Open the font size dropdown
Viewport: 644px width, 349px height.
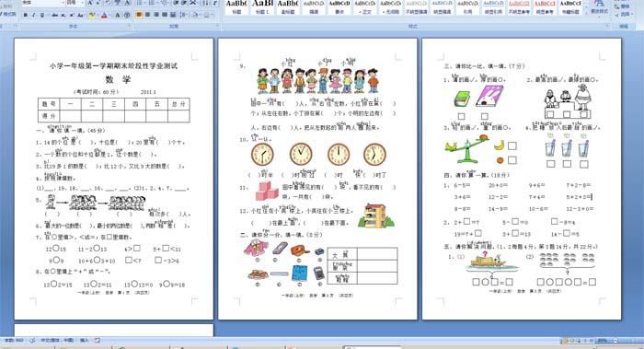[x=75, y=3]
